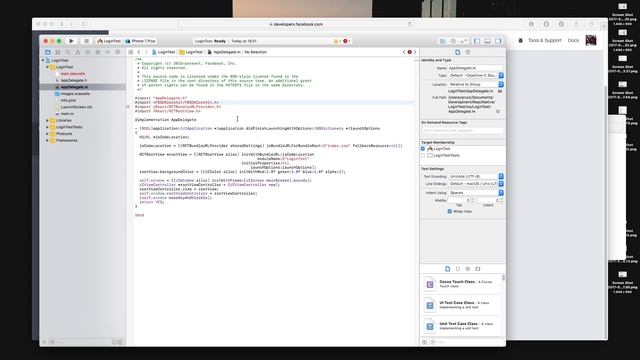The image size is (640, 360).
Task: Click the Run (play) button in Xcode toolbar
Action: coord(71,41)
